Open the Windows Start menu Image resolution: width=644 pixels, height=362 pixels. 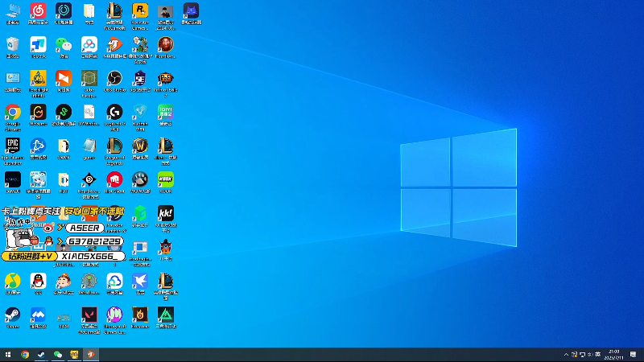[8, 355]
